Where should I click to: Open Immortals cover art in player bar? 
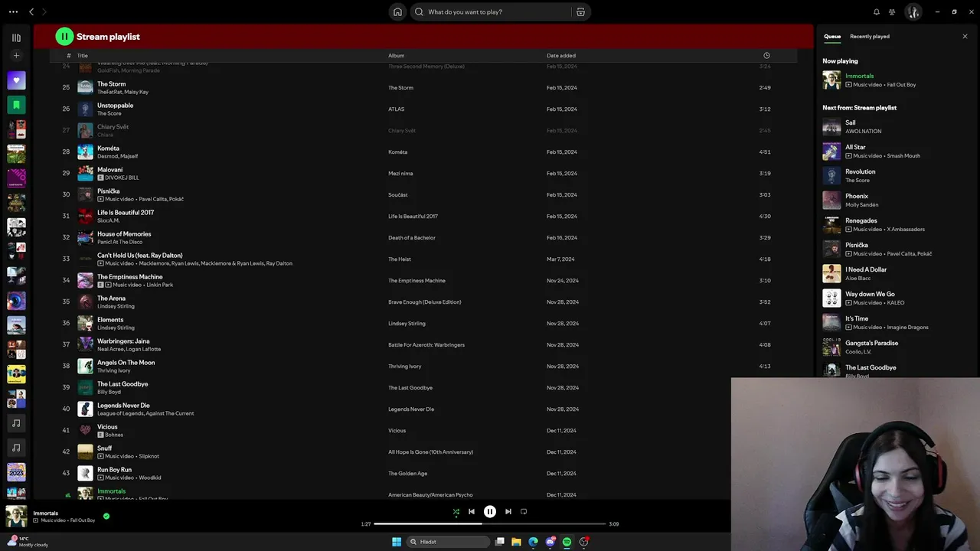pos(16,516)
